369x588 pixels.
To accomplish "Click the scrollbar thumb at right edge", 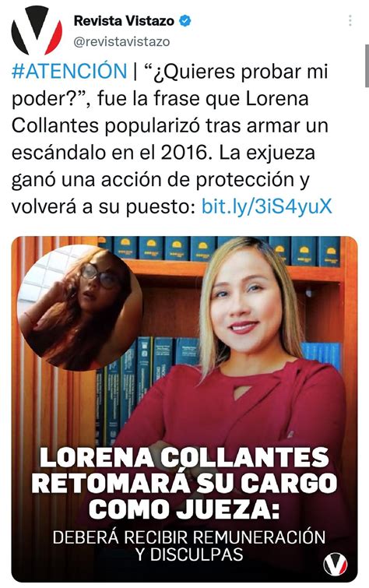I will point(367,66).
